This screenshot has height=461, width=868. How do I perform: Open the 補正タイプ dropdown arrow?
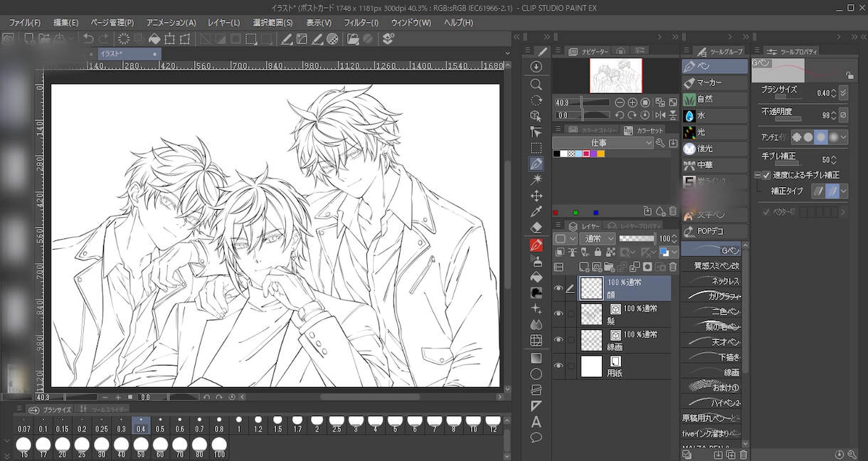coord(844,191)
